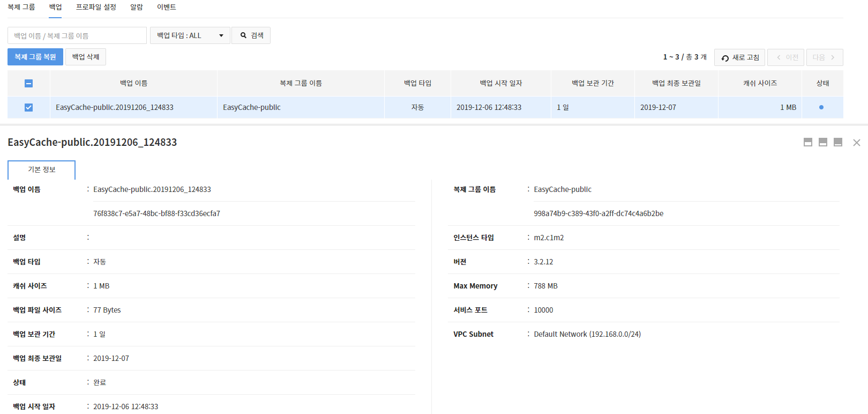
Task: Open the 프로파일 설정 tab
Action: pyautogui.click(x=96, y=7)
